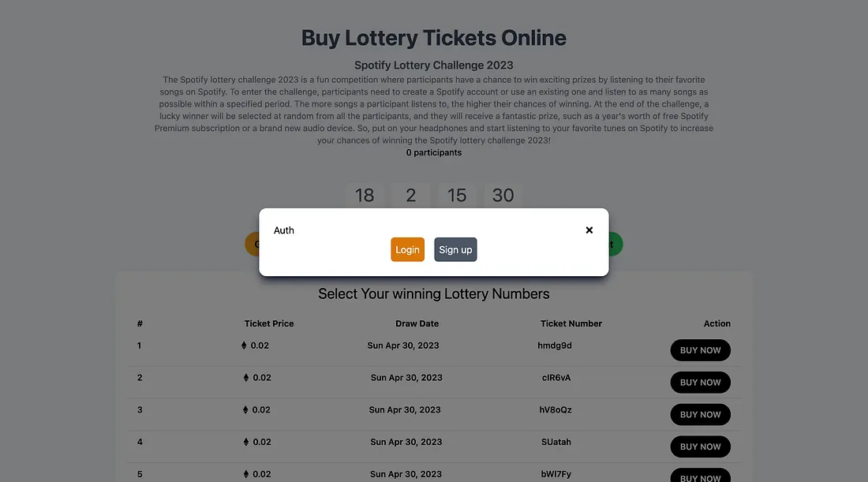Buy ticket hmdg9d with BUY NOW
This screenshot has width=868, height=482.
tap(700, 350)
